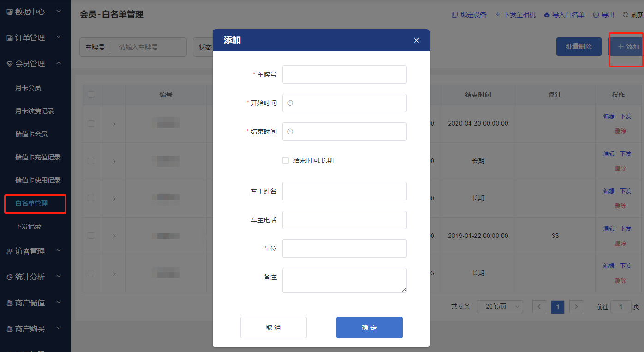
Task: Select checkbox of third table row
Action: click(x=91, y=198)
